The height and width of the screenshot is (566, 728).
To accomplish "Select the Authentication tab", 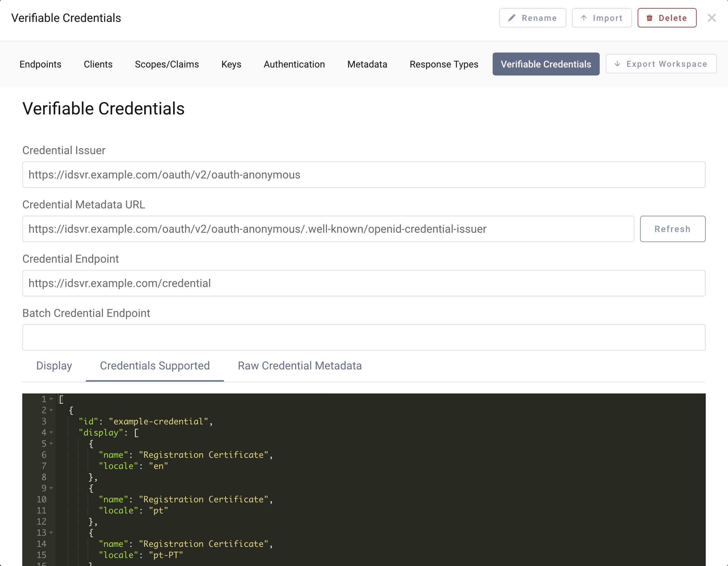I will tap(294, 64).
